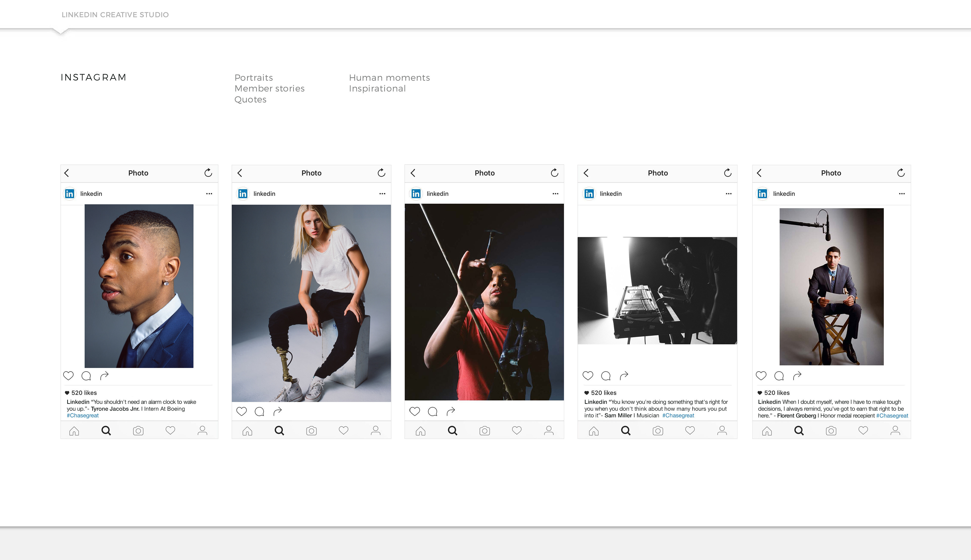
Task: Open more options on painter post
Action: pos(555,194)
